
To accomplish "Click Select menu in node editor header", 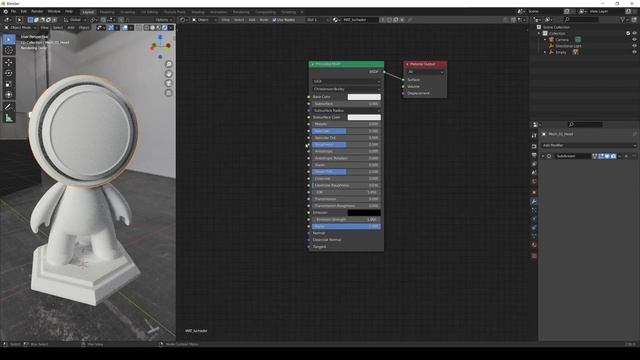I will coord(239,20).
